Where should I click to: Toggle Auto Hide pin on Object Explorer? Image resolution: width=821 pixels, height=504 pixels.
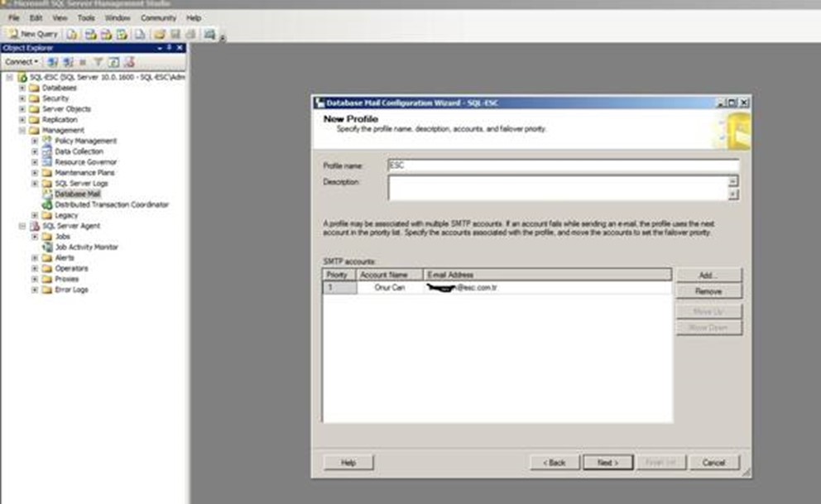[x=169, y=48]
